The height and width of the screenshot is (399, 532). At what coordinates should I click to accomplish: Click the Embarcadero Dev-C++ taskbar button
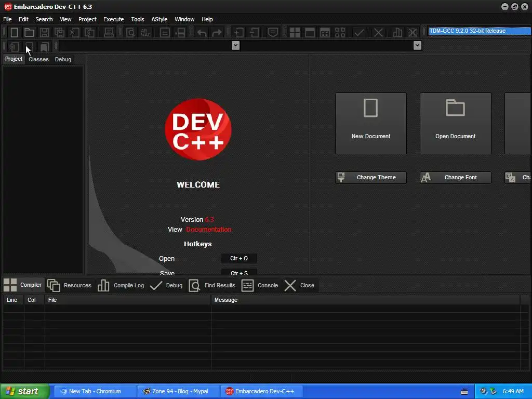click(x=262, y=391)
